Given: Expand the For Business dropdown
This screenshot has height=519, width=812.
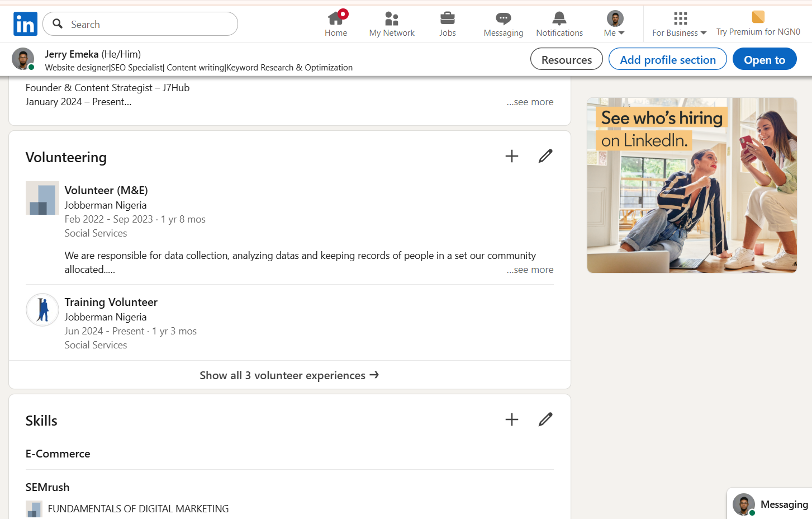Looking at the screenshot, I should 679,22.
